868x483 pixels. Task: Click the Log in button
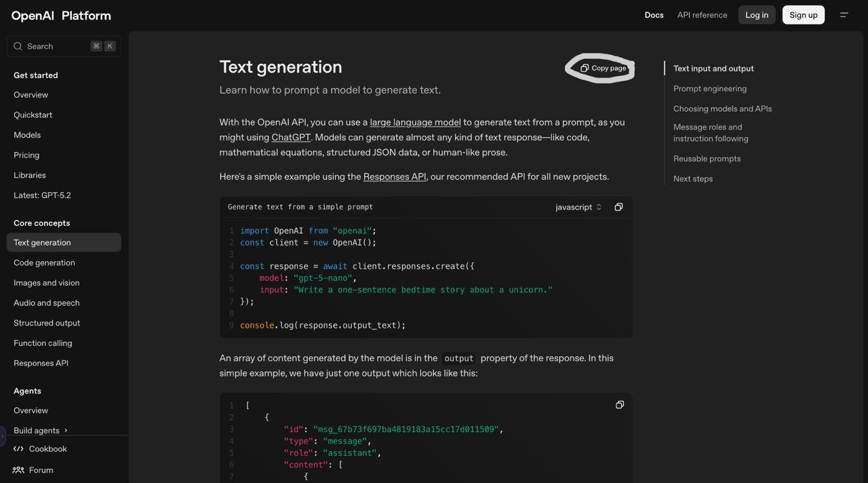[757, 15]
